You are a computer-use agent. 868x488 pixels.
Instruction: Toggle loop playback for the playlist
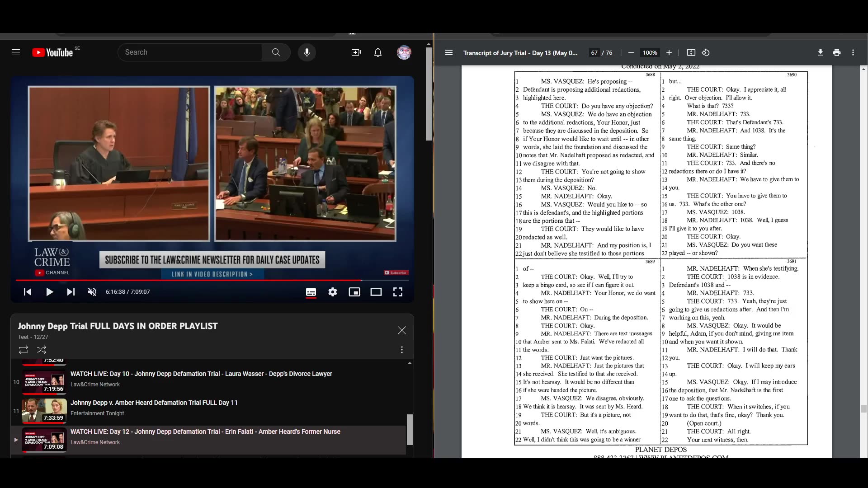[23, 350]
